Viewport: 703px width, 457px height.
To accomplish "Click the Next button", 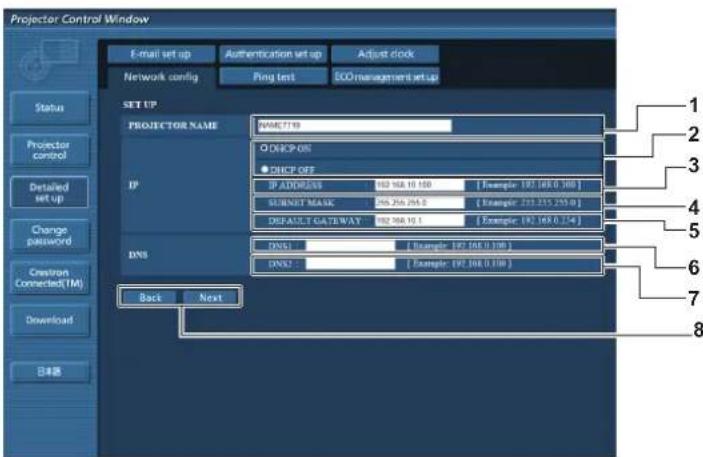I will click(x=211, y=298).
